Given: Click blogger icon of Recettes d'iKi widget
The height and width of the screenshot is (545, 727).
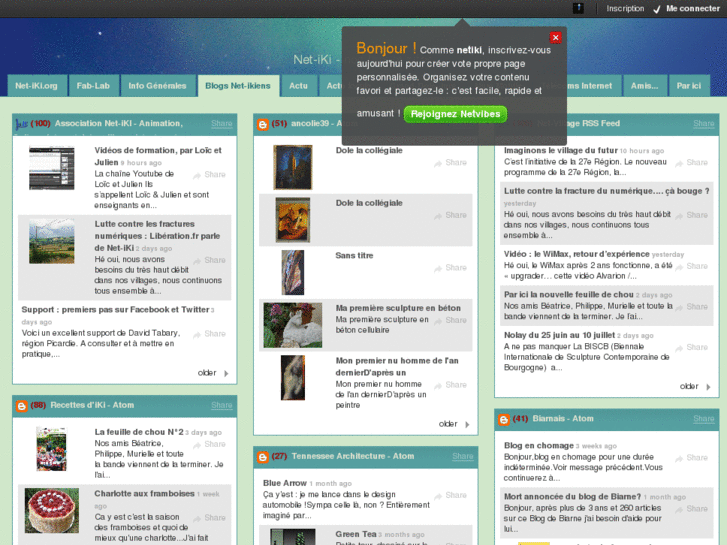Looking at the screenshot, I should click(21, 406).
